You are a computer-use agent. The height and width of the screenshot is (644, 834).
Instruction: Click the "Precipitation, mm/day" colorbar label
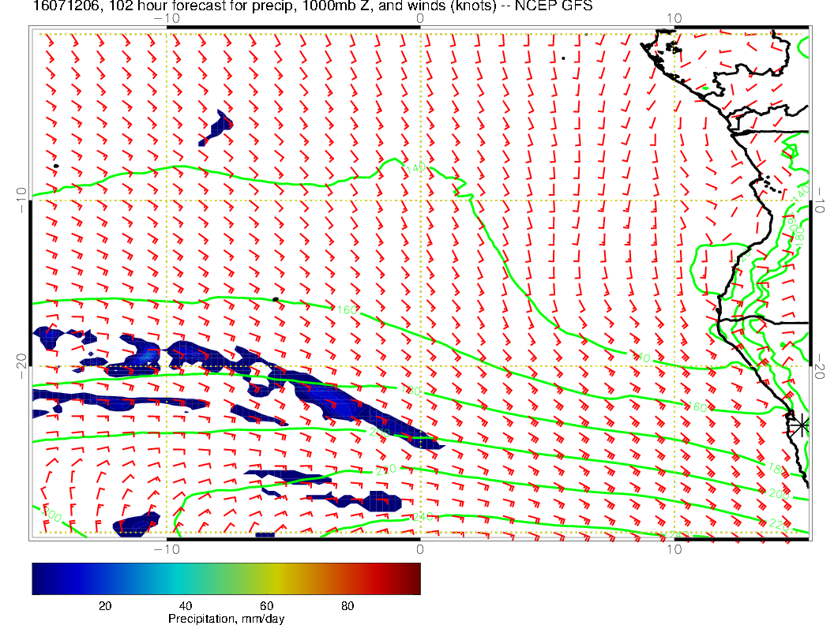click(x=226, y=619)
